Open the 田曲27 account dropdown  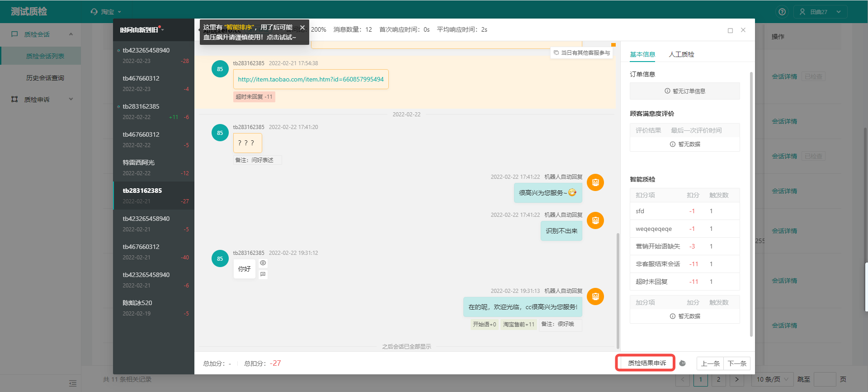coord(820,12)
